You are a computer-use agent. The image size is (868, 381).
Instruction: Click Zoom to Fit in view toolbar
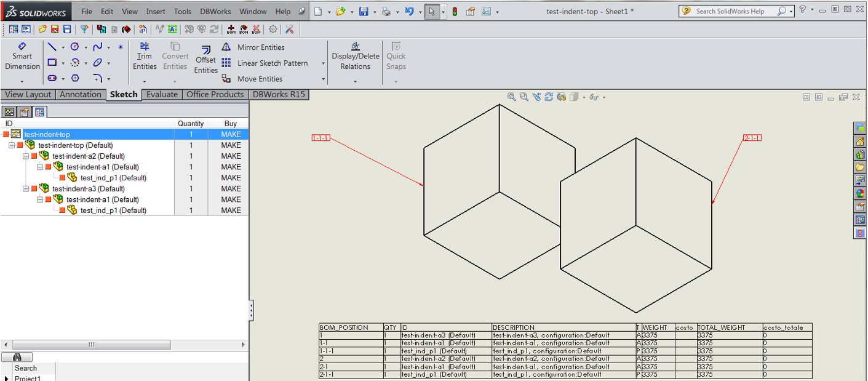[511, 97]
